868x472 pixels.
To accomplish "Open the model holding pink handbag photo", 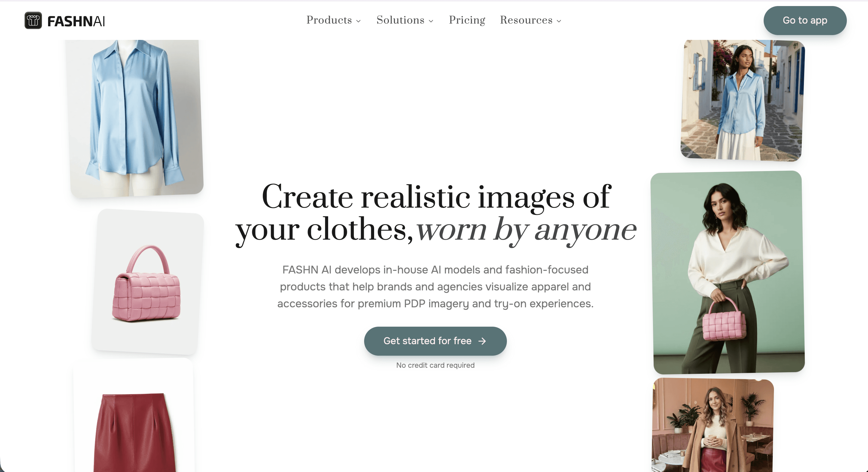I will pyautogui.click(x=728, y=272).
